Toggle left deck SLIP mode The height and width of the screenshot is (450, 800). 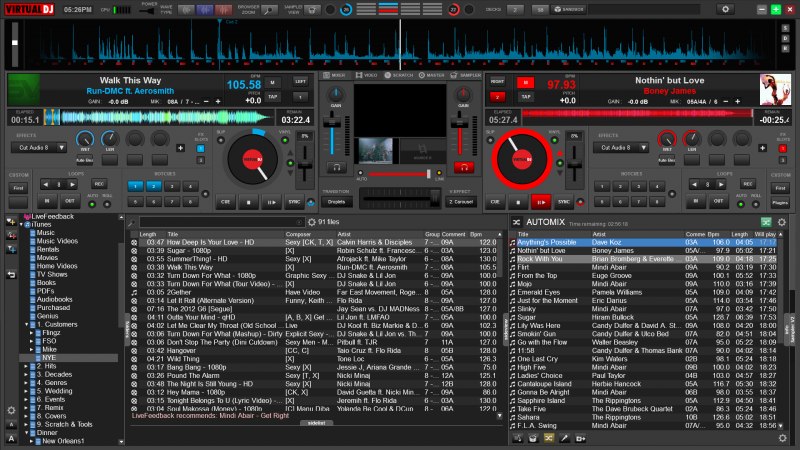coord(221,140)
